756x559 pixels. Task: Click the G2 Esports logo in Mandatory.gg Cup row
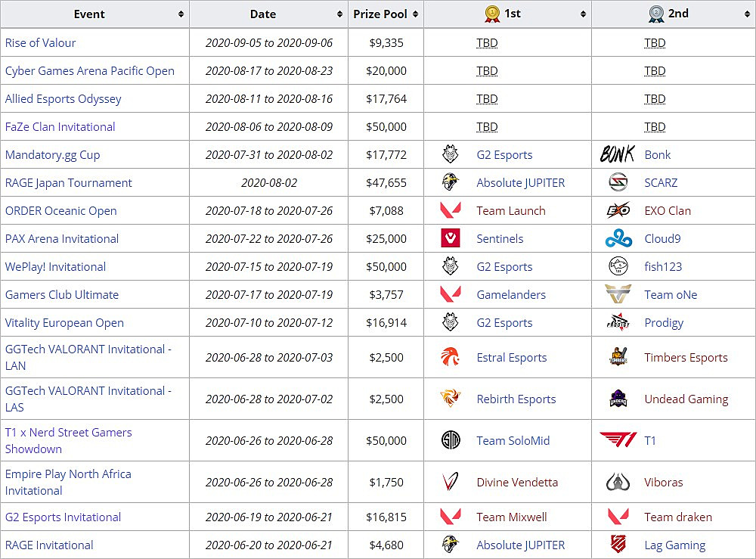[451, 154]
